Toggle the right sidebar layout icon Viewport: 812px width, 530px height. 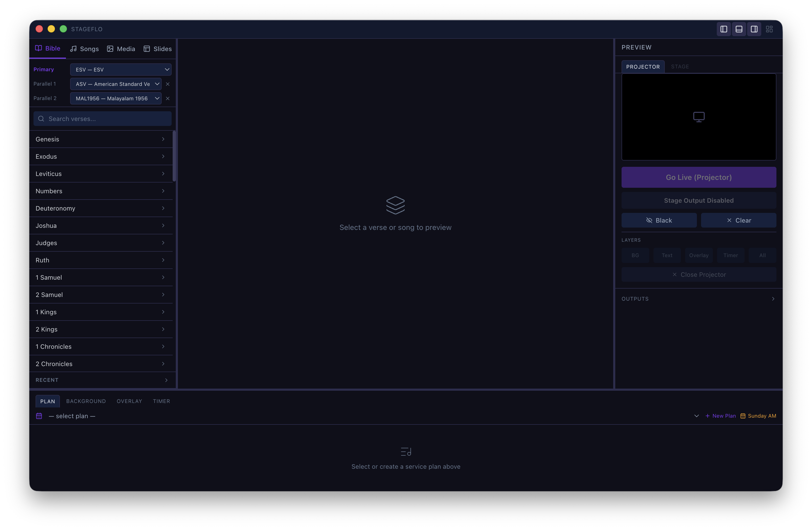click(x=754, y=29)
